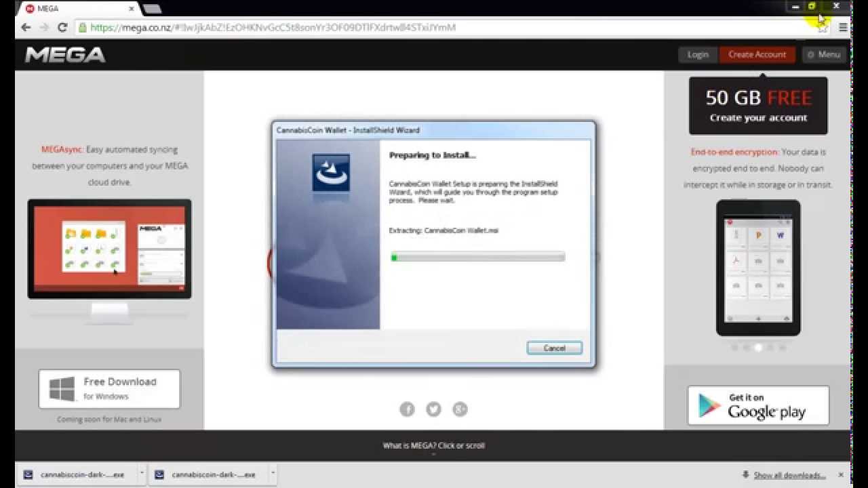Click the lock icon beside https in the address bar
The height and width of the screenshot is (488, 868).
coord(83,28)
